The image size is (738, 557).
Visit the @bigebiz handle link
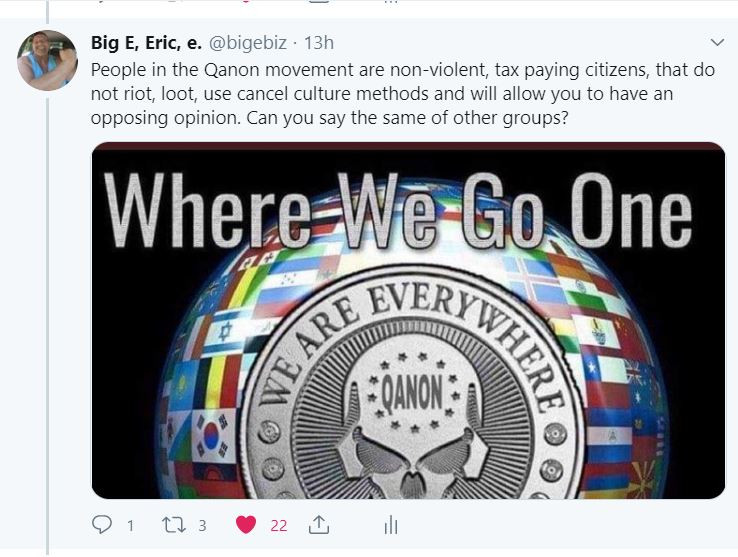(248, 43)
